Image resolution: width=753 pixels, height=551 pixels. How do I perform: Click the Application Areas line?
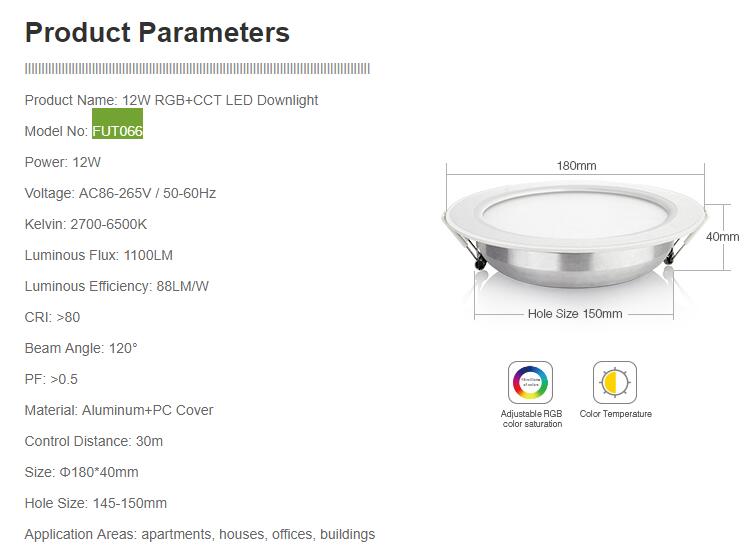click(x=199, y=534)
